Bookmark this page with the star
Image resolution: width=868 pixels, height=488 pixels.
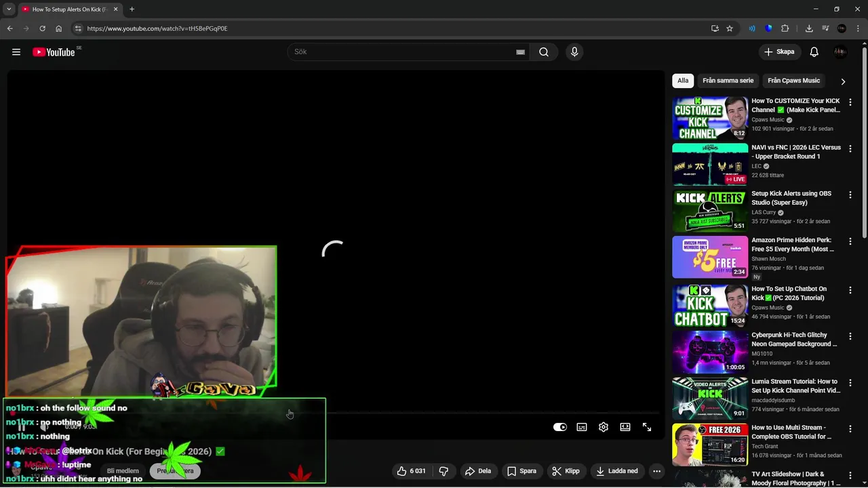coord(730,28)
